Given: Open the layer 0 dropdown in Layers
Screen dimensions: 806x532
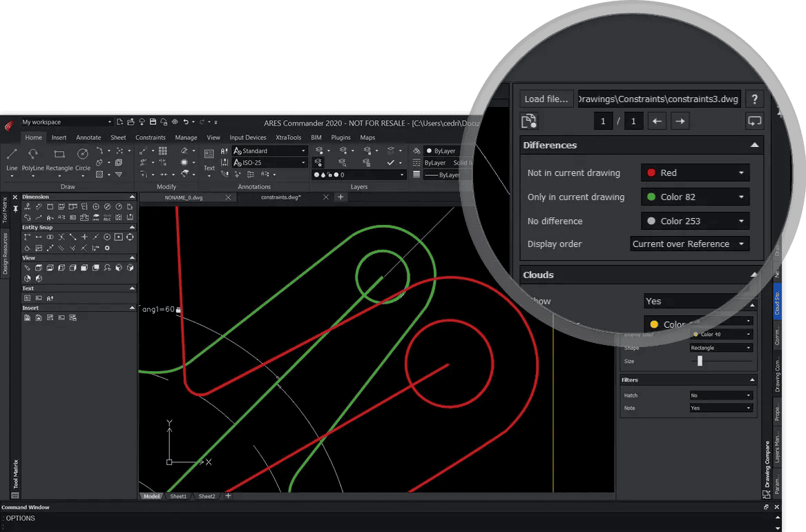Looking at the screenshot, I should tap(358, 175).
